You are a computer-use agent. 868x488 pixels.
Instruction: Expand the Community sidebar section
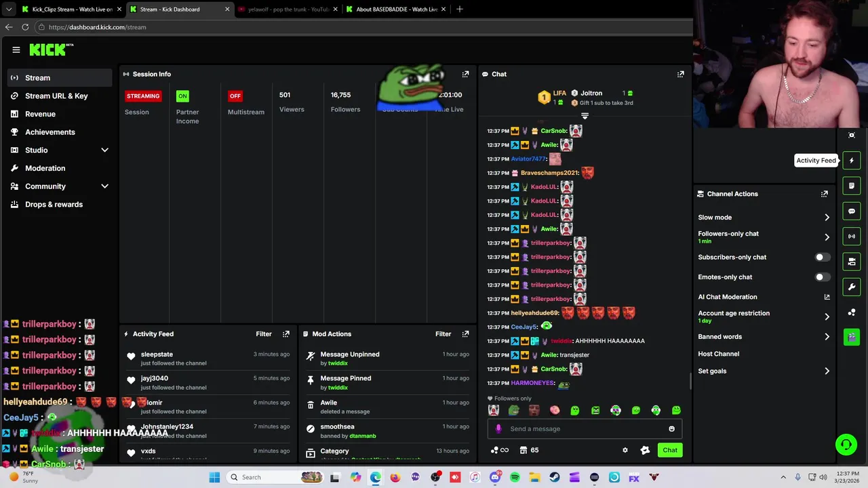(105, 186)
